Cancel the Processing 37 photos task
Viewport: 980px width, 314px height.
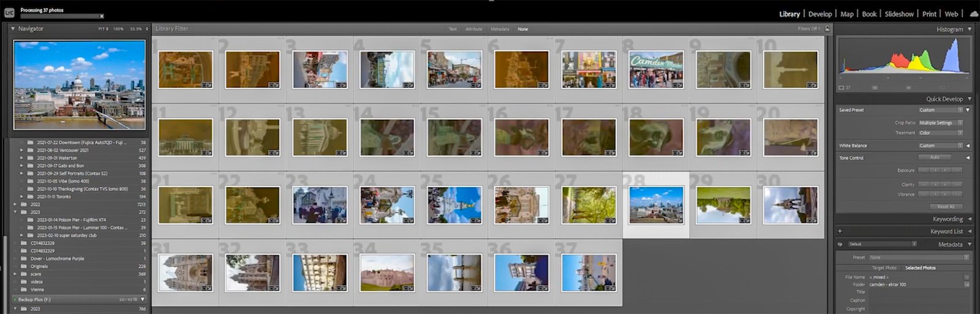(102, 17)
